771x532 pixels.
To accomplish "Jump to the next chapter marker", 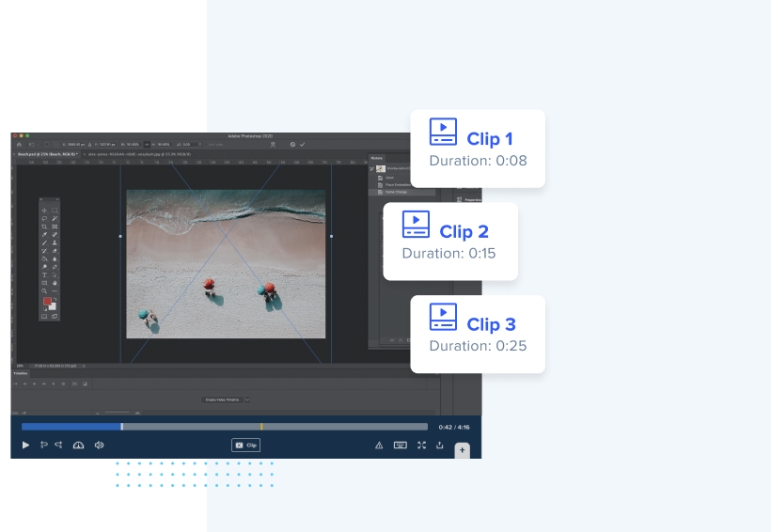I will 58,445.
